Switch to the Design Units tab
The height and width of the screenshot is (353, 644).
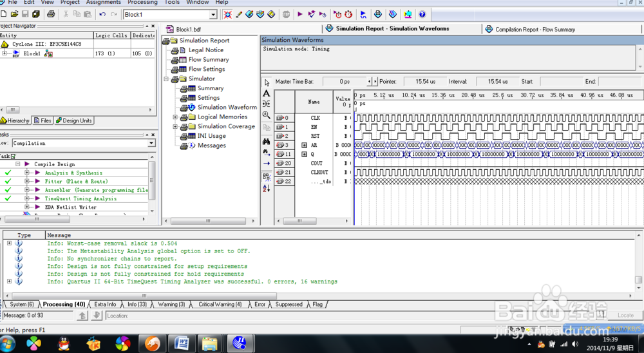point(74,120)
